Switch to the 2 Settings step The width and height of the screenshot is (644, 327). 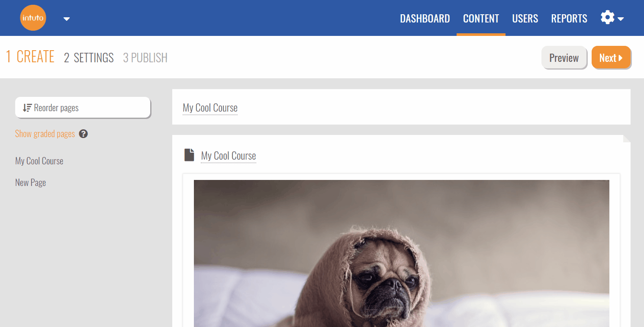click(89, 58)
